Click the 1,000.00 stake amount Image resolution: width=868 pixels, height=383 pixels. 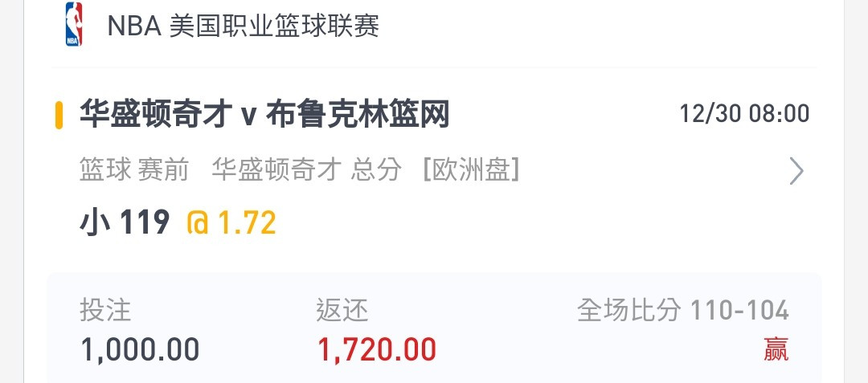[140, 350]
